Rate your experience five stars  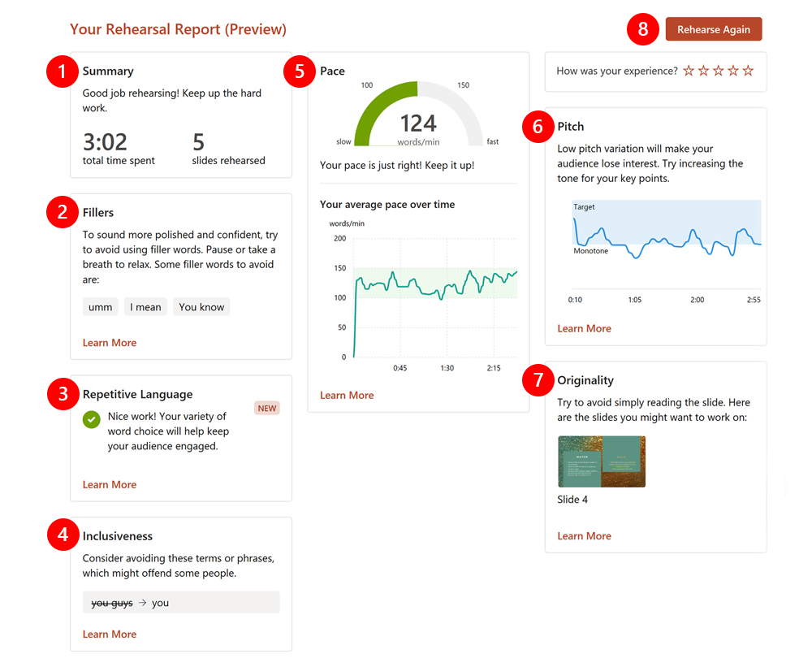click(x=748, y=71)
